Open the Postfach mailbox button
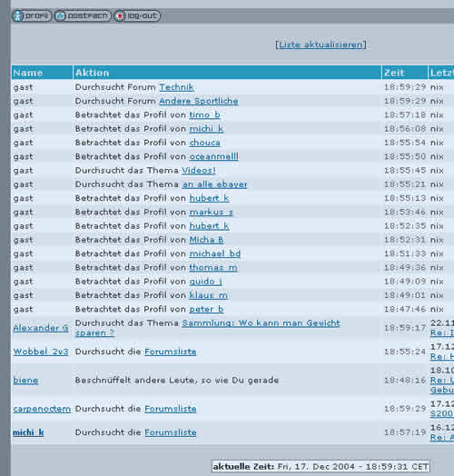The width and height of the screenshot is (454, 476). (x=83, y=15)
